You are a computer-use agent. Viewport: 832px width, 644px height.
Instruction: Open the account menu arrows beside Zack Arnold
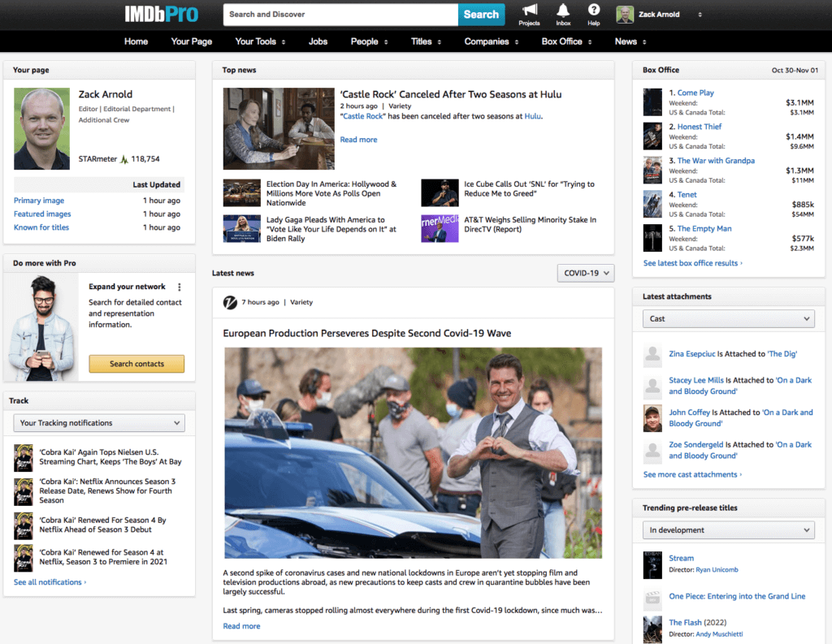[x=700, y=15]
